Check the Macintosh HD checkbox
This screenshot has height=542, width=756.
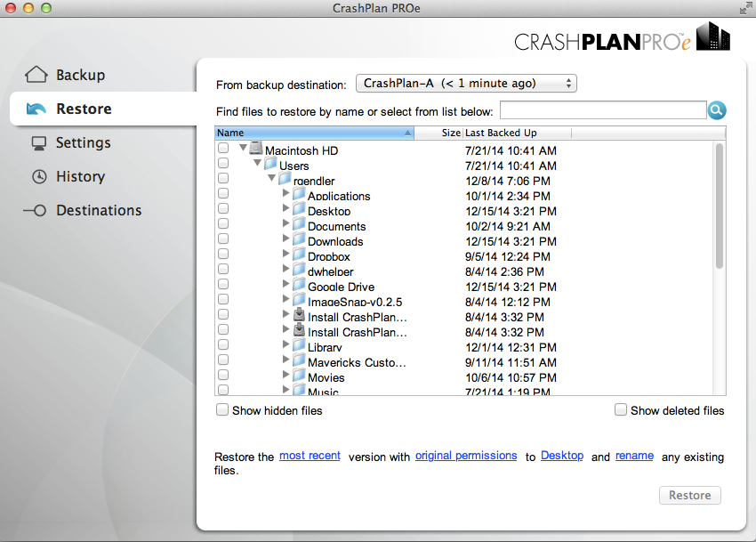[223, 148]
